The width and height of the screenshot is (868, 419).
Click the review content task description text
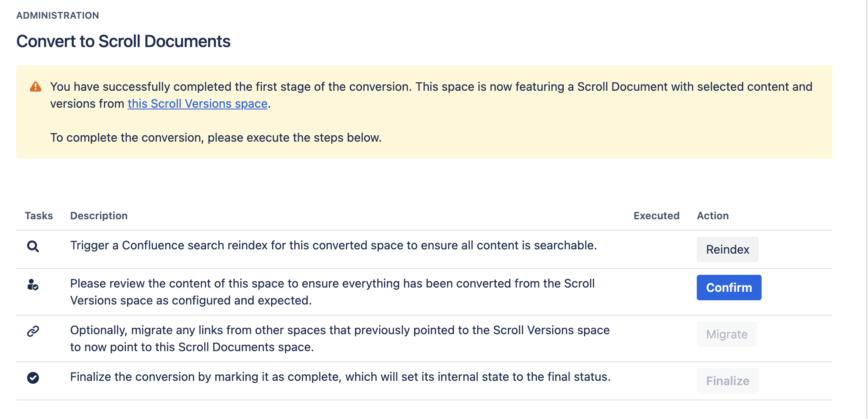[332, 292]
